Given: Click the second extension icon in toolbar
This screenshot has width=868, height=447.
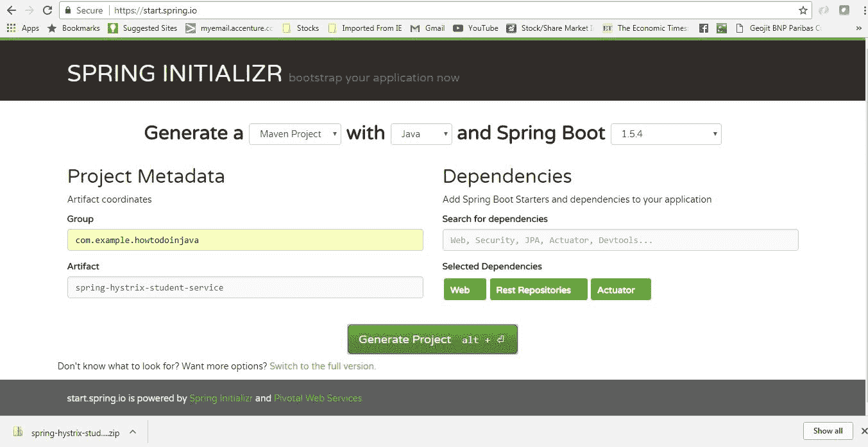Looking at the screenshot, I should [x=844, y=10].
